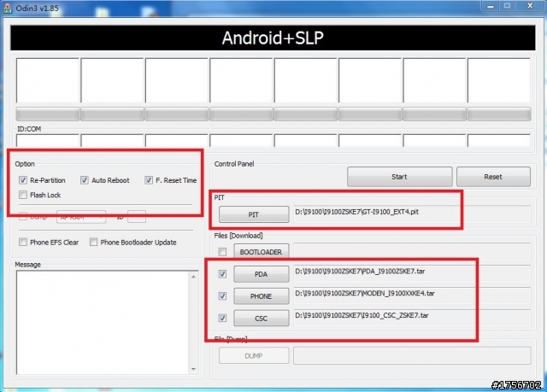Viewport: 547px width, 392px height.
Task: Click the I9100_CSC_ZSKE7.tar path field
Action: point(412,318)
